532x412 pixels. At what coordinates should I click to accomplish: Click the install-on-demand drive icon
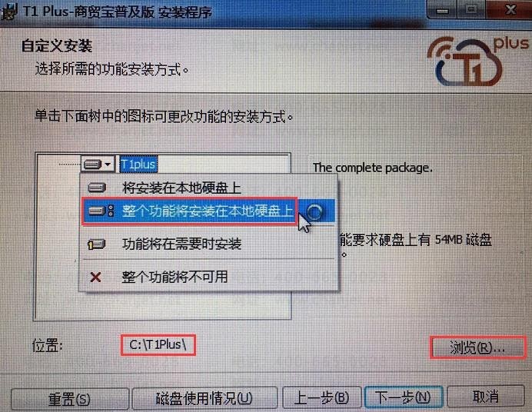tap(97, 244)
